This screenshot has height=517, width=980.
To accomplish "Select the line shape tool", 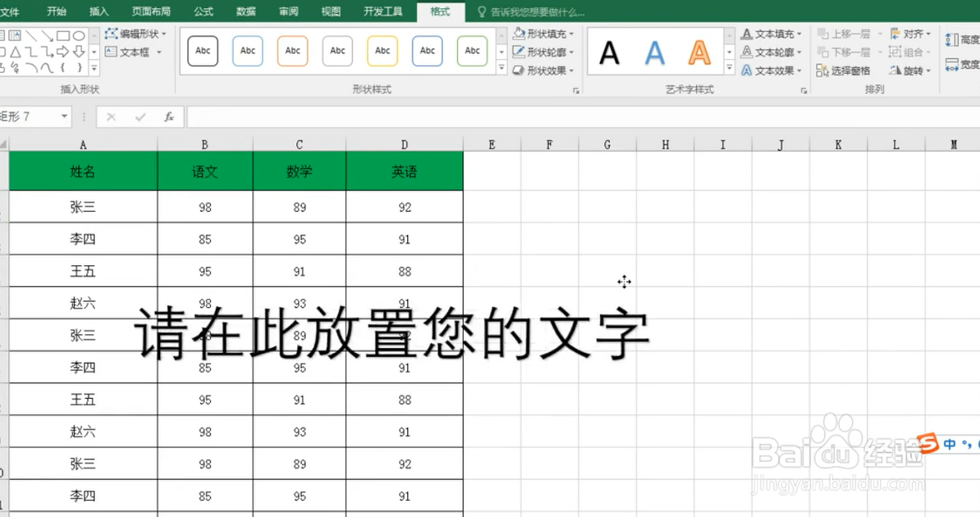I will coord(31,35).
